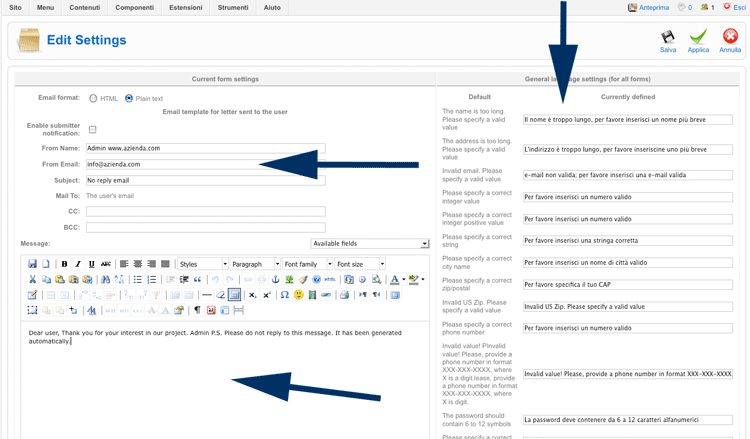The height and width of the screenshot is (439, 750).
Task: Click the BCC input field
Action: tap(206, 227)
